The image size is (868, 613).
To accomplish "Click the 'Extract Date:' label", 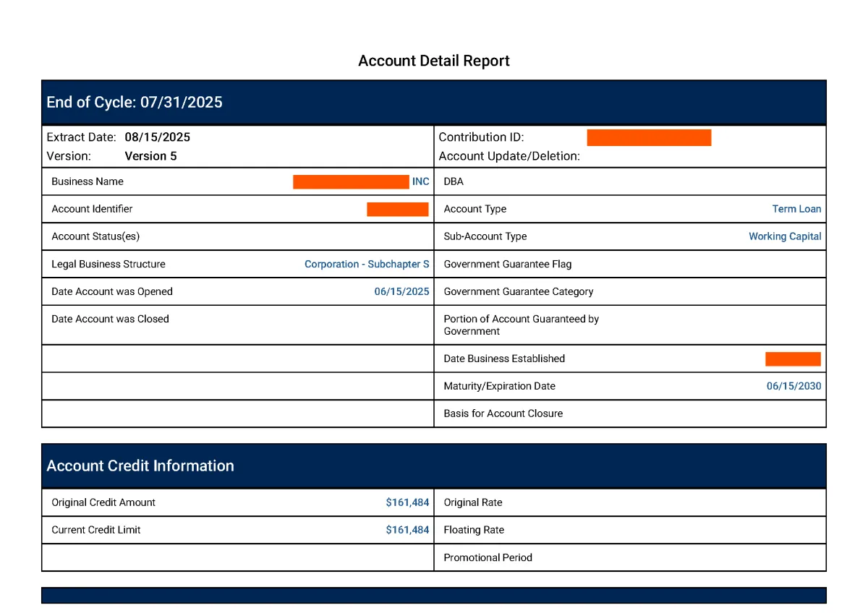I will coord(81,137).
